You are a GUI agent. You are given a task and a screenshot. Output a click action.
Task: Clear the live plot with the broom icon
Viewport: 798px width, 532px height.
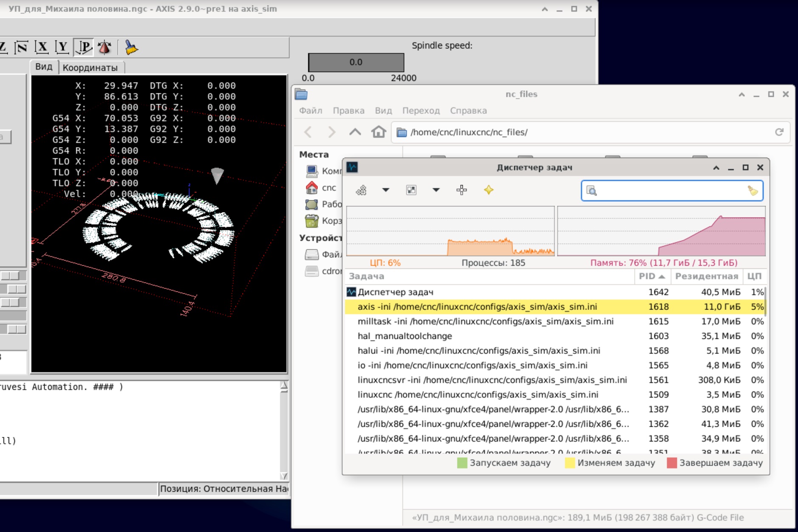(x=131, y=47)
